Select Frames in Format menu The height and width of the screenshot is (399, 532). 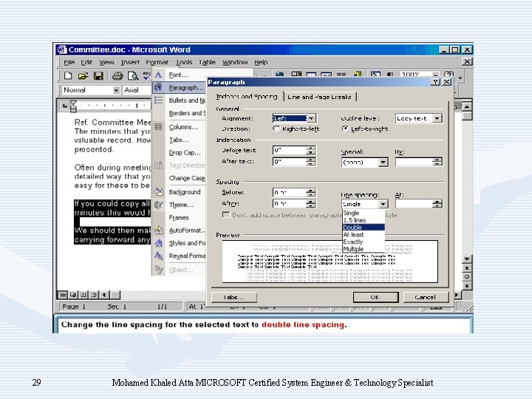179,217
